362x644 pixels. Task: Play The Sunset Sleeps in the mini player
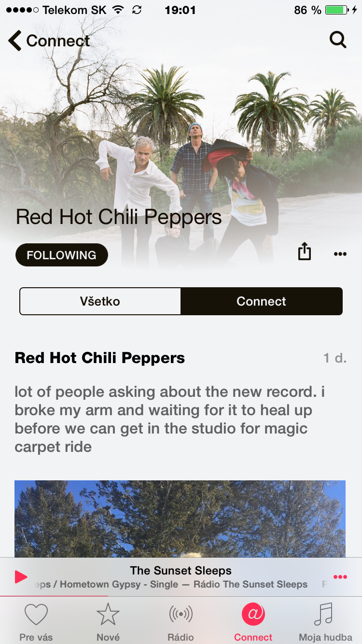[x=21, y=576]
